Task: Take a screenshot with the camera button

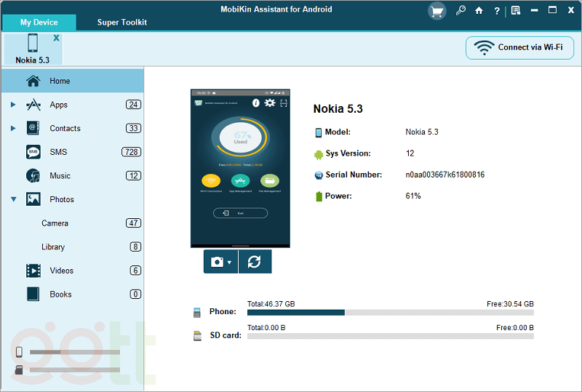Action: pyautogui.click(x=217, y=262)
